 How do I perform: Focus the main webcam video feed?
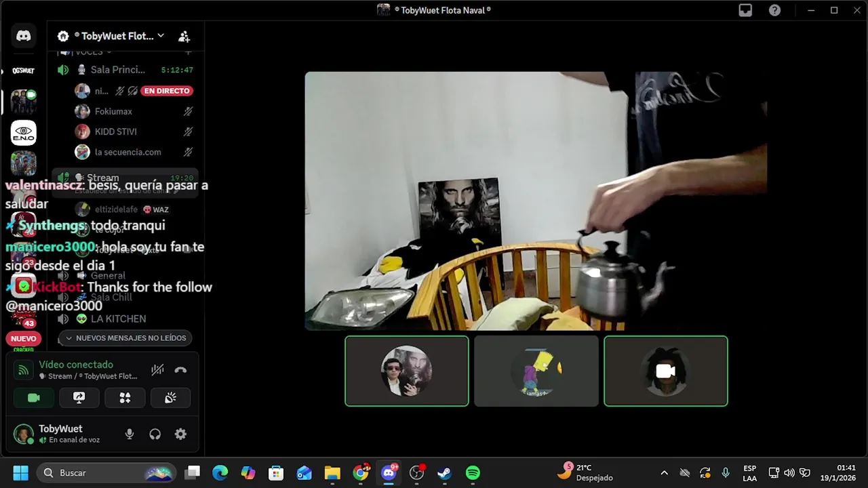click(536, 201)
